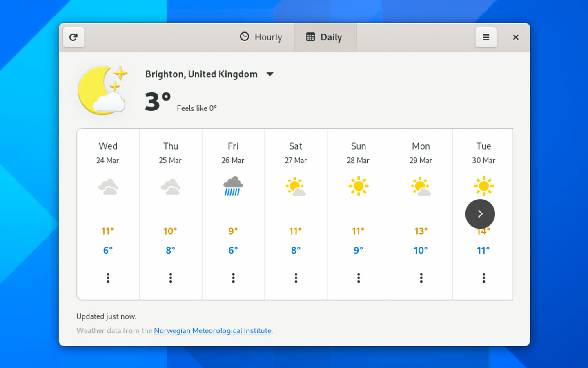Click the cloud icon for Thursday
The height and width of the screenshot is (368, 588).
[x=171, y=187]
